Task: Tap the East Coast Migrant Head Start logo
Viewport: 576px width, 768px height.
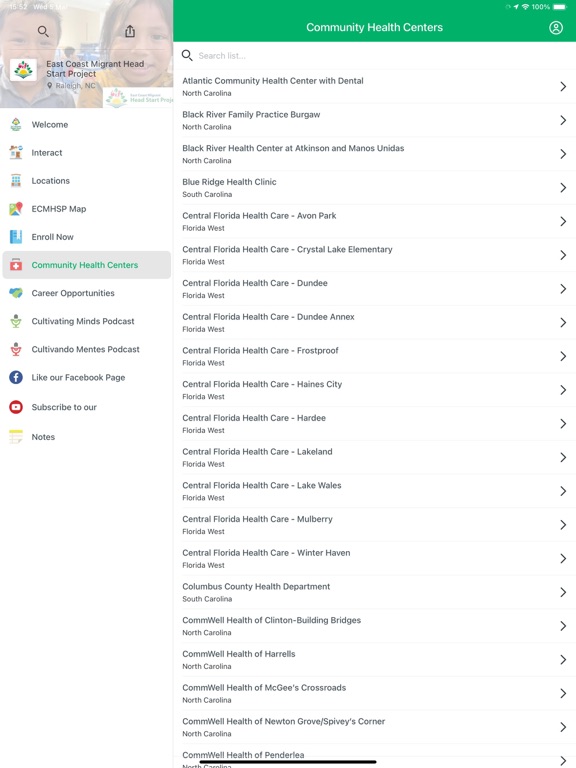Action: click(x=23, y=70)
